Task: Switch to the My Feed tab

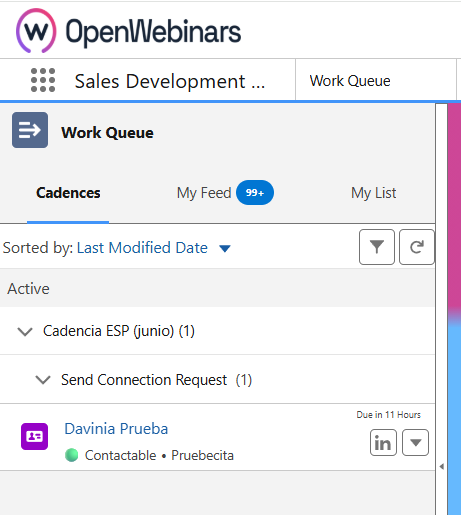Action: click(204, 193)
